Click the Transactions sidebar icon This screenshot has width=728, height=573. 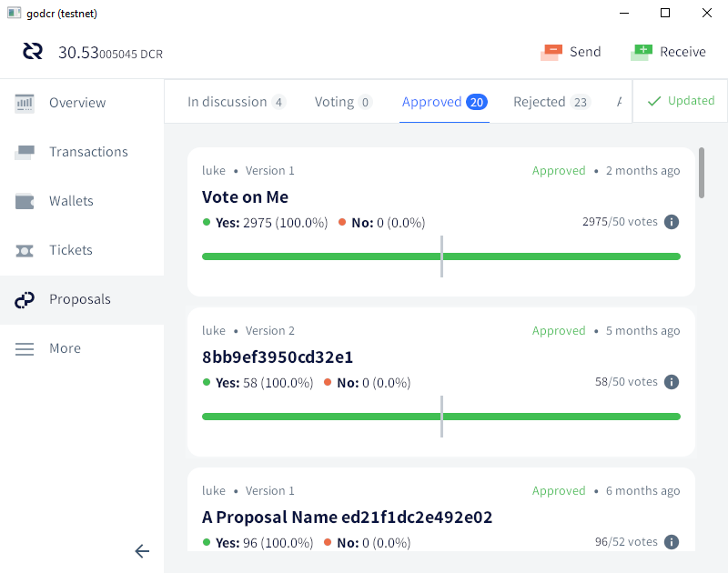click(x=25, y=152)
